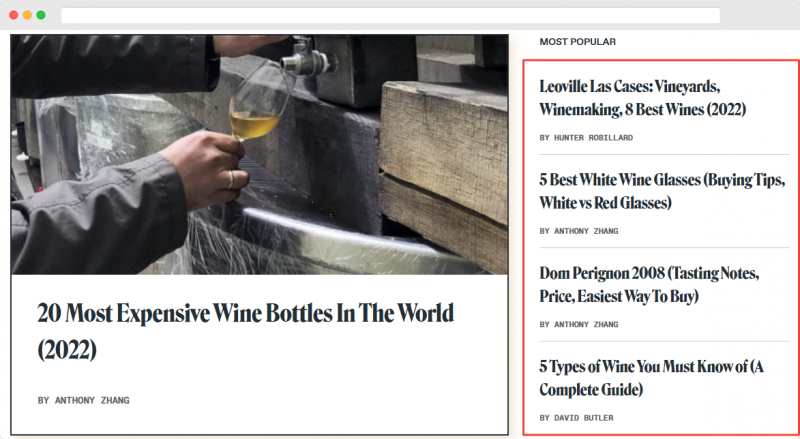This screenshot has height=439, width=800.
Task: Click the 20 Most Expensive Wine Bottles headline
Action: (x=245, y=331)
